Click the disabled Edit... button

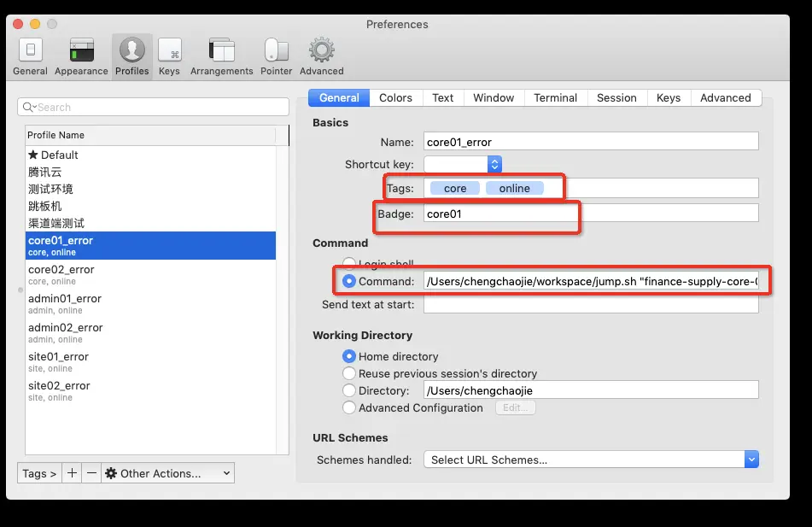(515, 407)
